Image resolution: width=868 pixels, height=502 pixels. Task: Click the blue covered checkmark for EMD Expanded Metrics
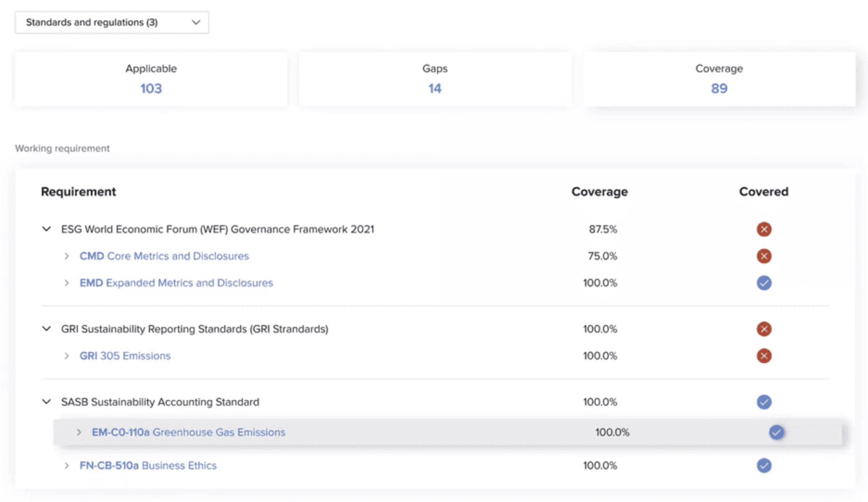(764, 283)
